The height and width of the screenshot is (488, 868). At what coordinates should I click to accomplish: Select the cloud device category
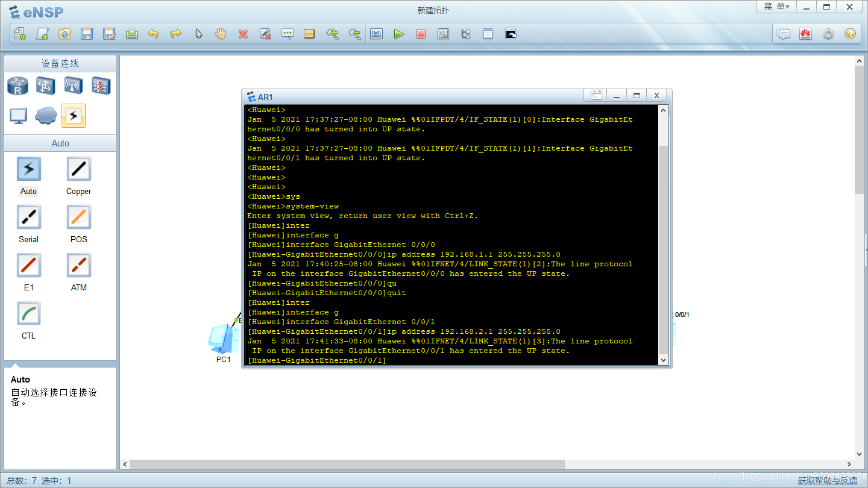coord(45,116)
